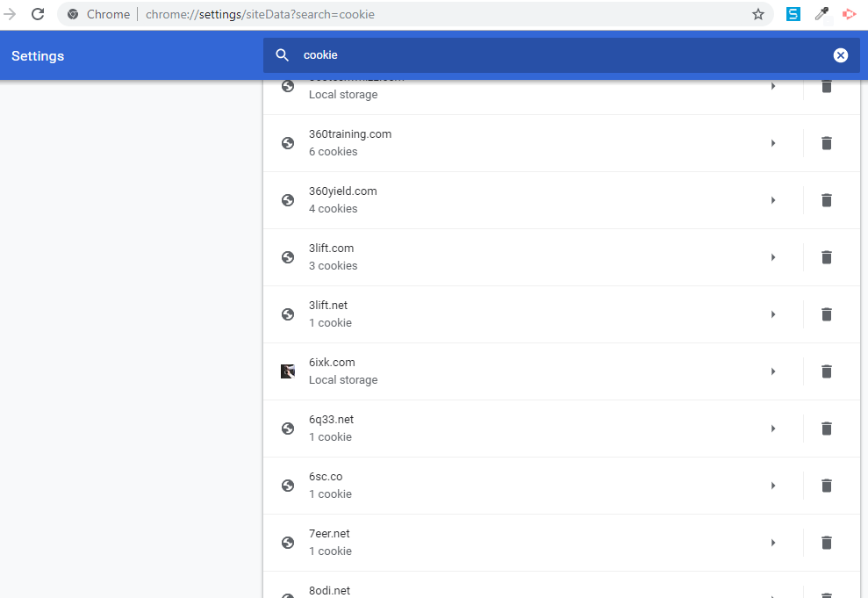
Task: Click the Settings title in header
Action: pyautogui.click(x=38, y=56)
